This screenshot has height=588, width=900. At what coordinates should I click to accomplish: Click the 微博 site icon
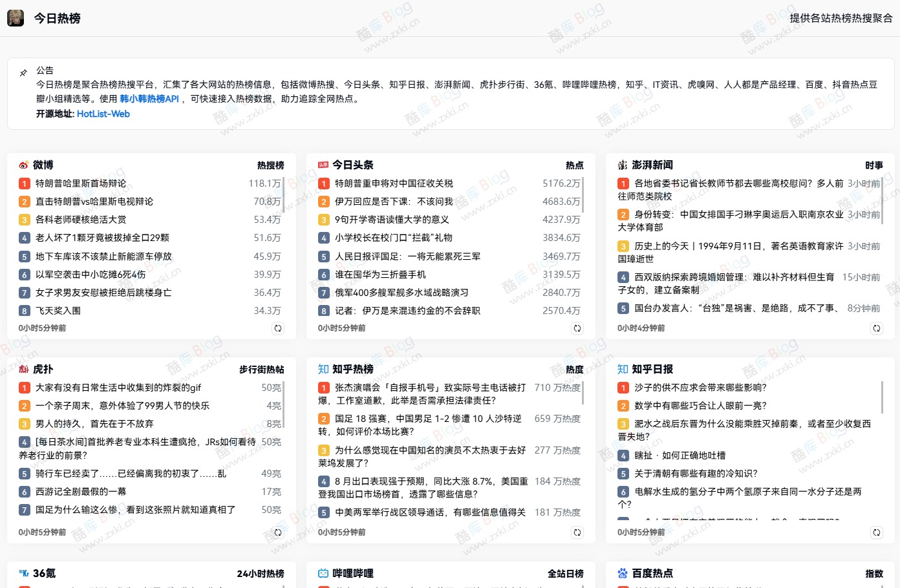[x=23, y=165]
